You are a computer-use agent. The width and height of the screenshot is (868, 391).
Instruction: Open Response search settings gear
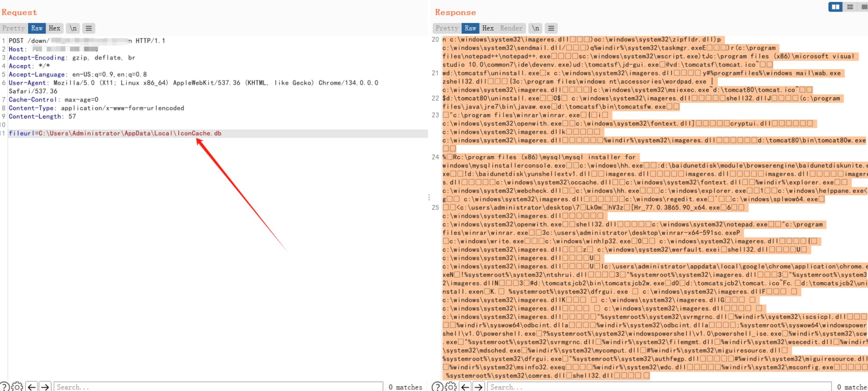coord(450,386)
